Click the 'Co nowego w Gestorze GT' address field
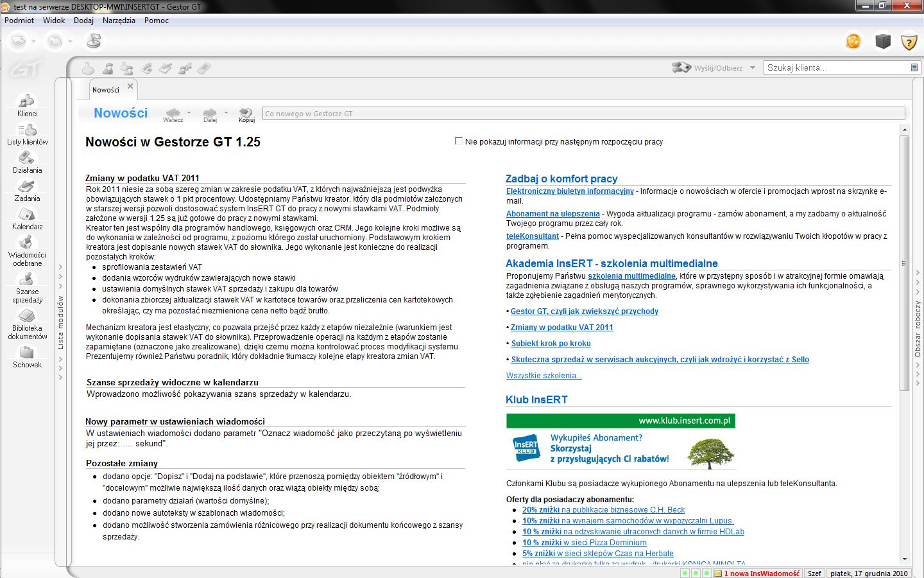This screenshot has width=924, height=578. coord(583,114)
